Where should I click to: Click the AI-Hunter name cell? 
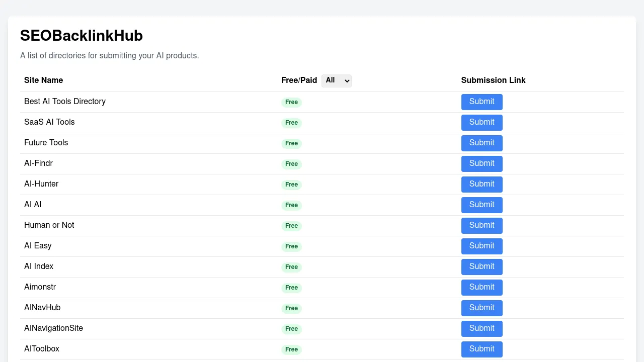tap(41, 184)
